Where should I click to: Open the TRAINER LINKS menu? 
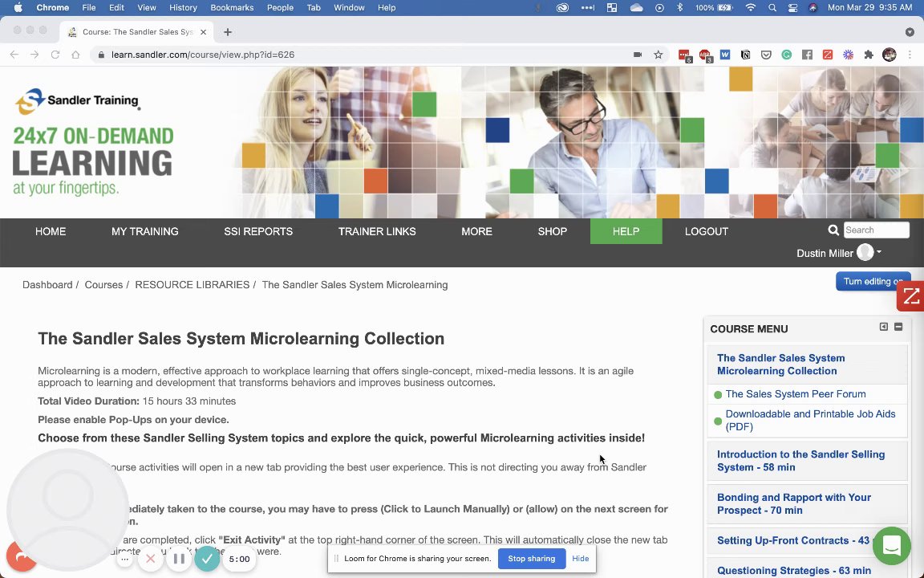point(377,231)
